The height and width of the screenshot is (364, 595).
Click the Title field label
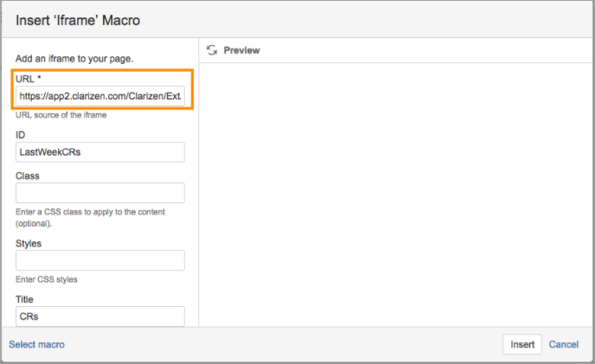pyautogui.click(x=24, y=299)
